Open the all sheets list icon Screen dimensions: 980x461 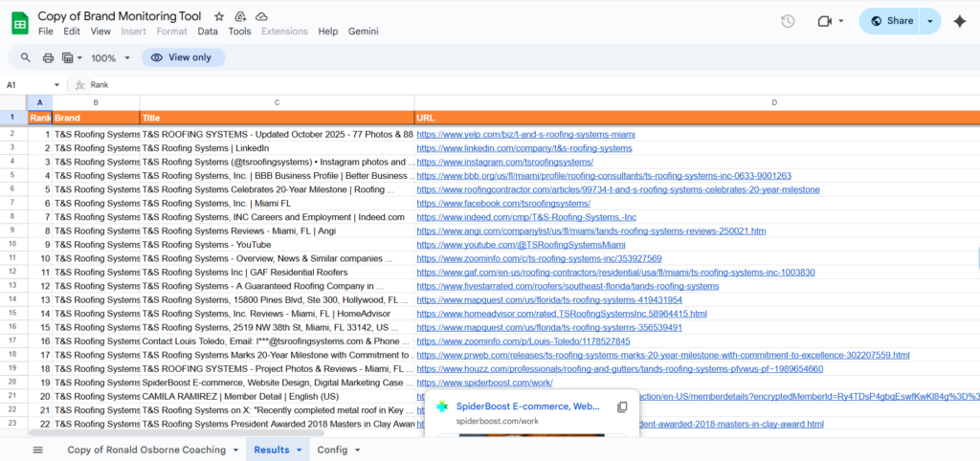(38, 450)
